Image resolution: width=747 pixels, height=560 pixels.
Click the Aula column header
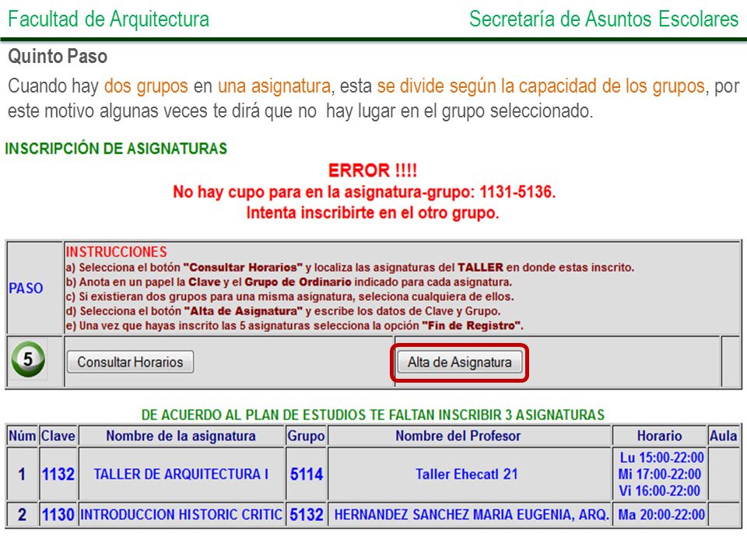(x=723, y=436)
